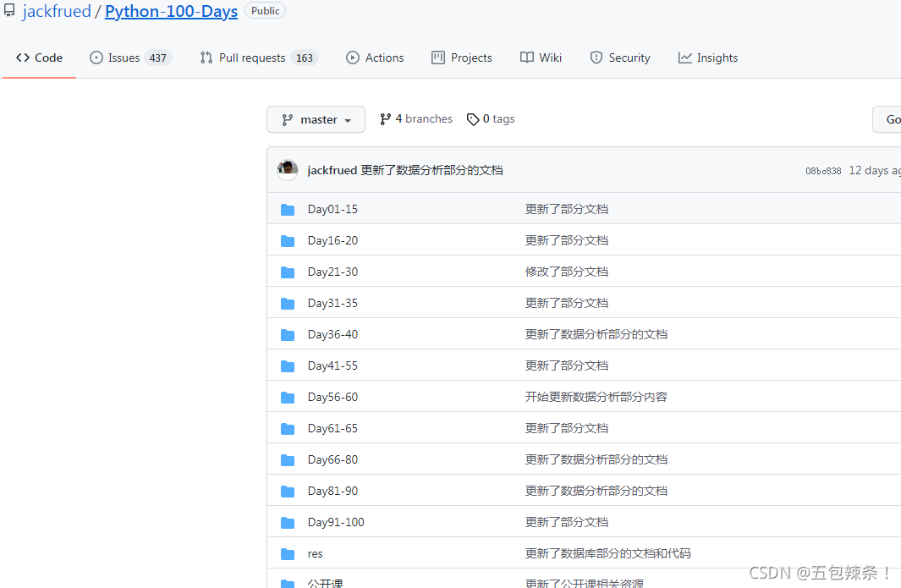The height and width of the screenshot is (588, 901).
Task: Open the Day81-90 folder icon
Action: (288, 492)
